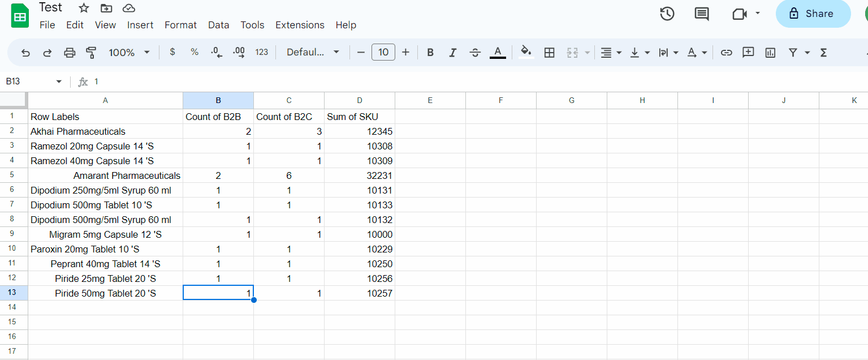Click cell D5 containing 32231

359,175
